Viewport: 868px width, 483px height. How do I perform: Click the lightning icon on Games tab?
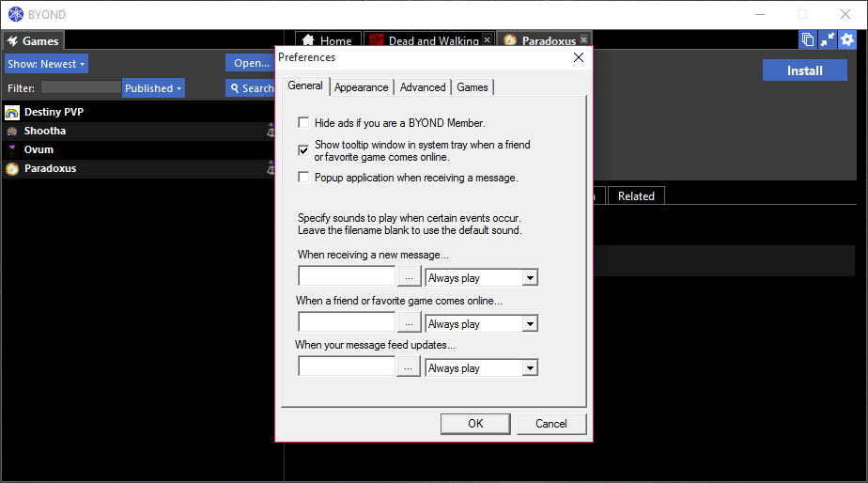[13, 41]
